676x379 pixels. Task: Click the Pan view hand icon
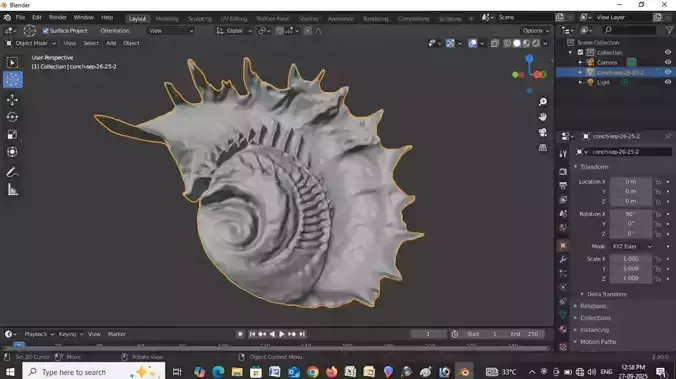point(542,117)
